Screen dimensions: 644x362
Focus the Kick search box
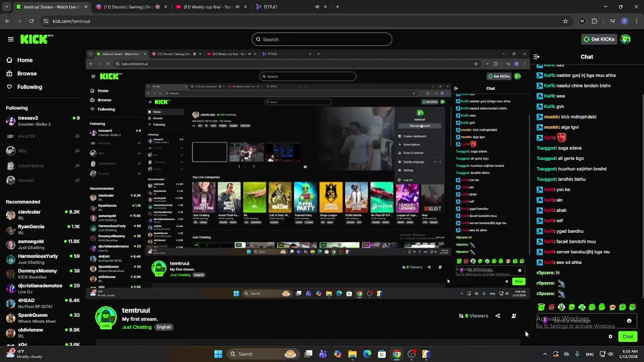322,39
